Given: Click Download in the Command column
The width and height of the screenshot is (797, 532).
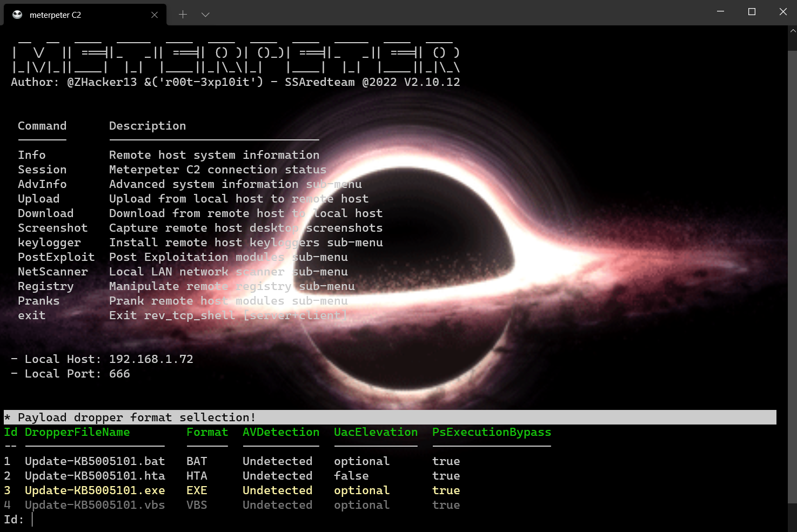Looking at the screenshot, I should (46, 213).
